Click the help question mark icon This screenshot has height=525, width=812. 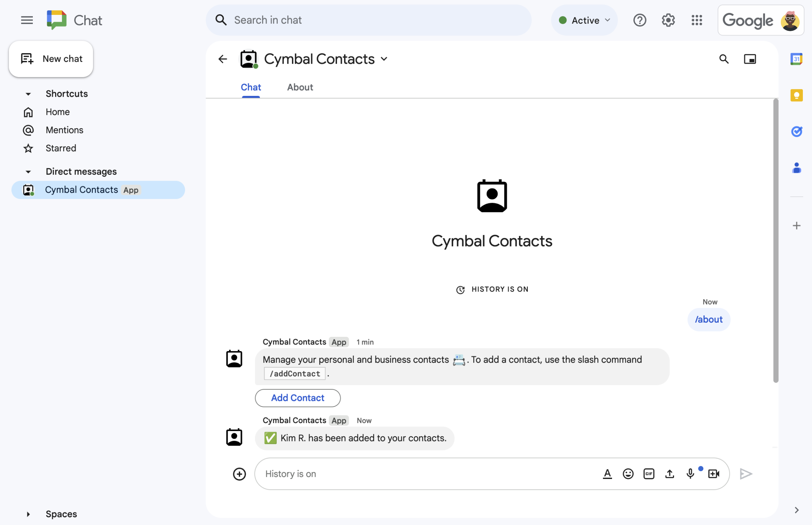tap(640, 20)
